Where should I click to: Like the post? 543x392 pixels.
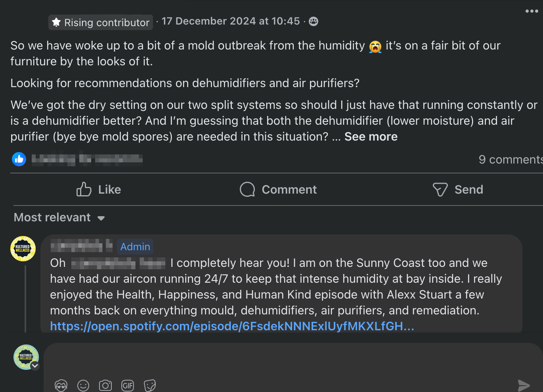[99, 190]
